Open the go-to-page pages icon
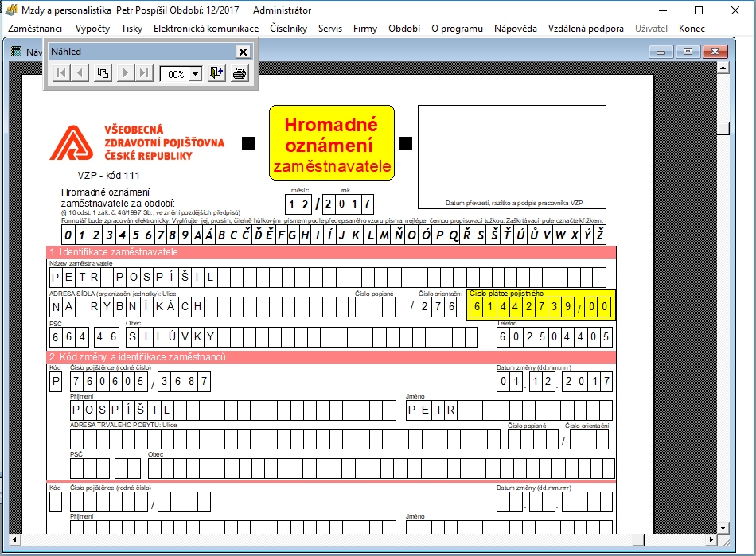 (103, 73)
